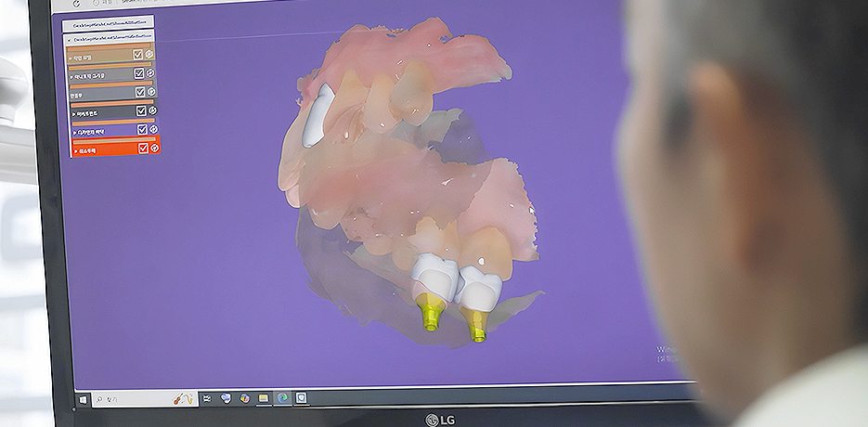This screenshot has height=427, width=868.
Task: Open Microsoft Edge from the taskbar
Action: tap(283, 397)
